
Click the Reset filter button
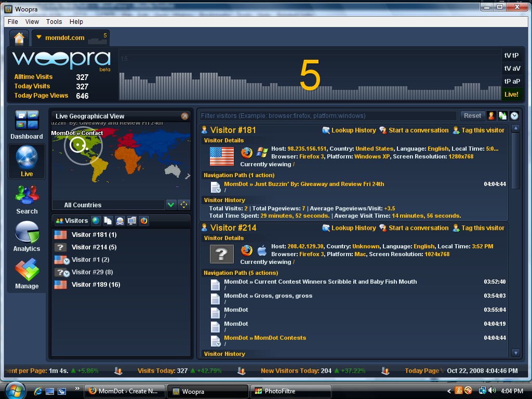(x=472, y=116)
